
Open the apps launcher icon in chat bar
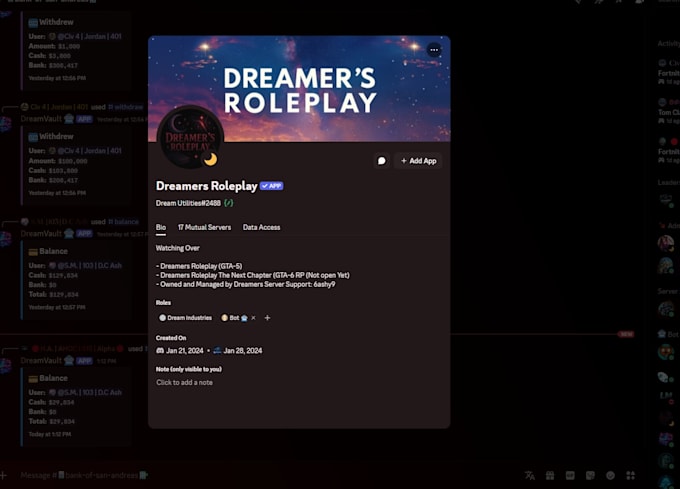point(631,475)
